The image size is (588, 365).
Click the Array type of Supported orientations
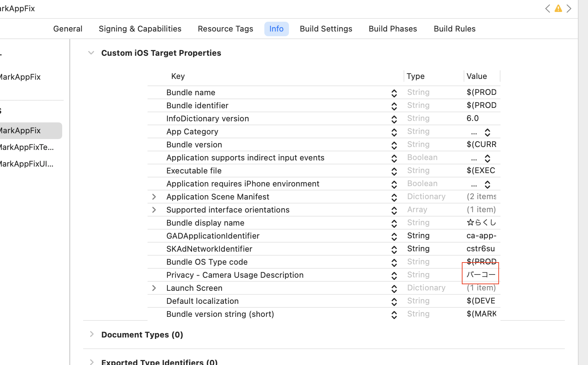tap(417, 210)
